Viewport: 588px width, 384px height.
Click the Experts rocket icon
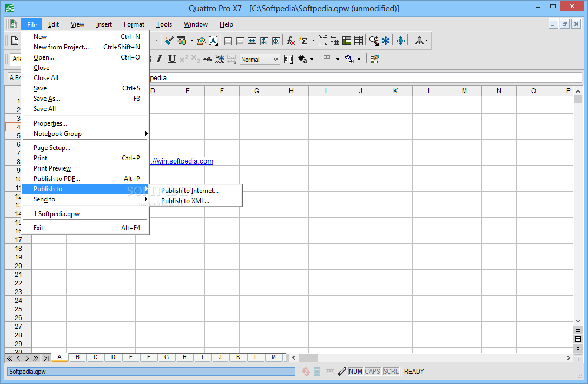pyautogui.click(x=419, y=41)
